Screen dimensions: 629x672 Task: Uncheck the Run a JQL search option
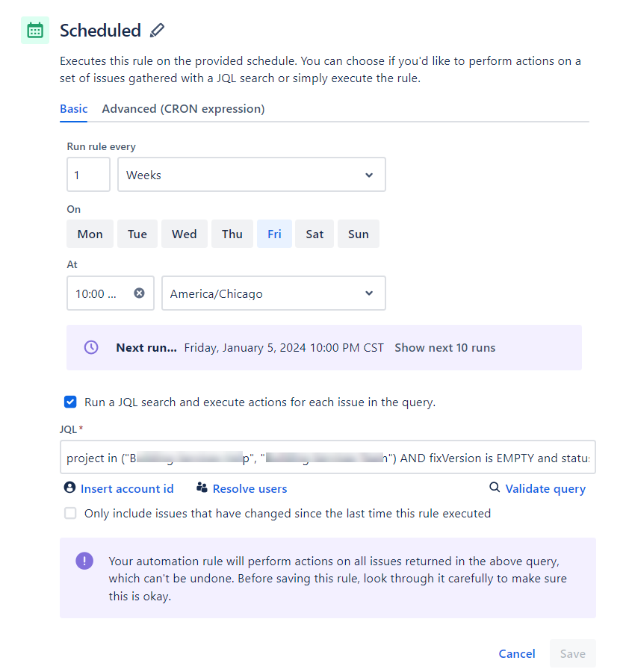coord(69,401)
